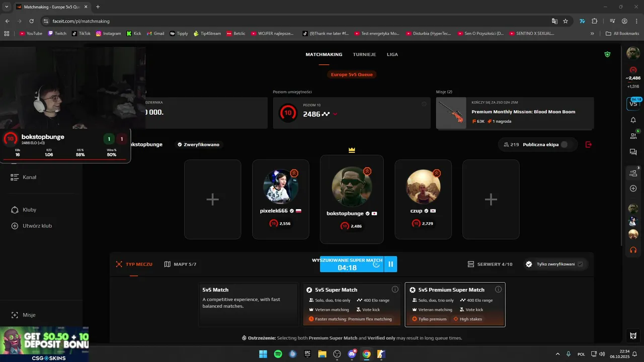Open the friends list icon with badge 6
Viewport: 644px width, 362px height.
633,136
